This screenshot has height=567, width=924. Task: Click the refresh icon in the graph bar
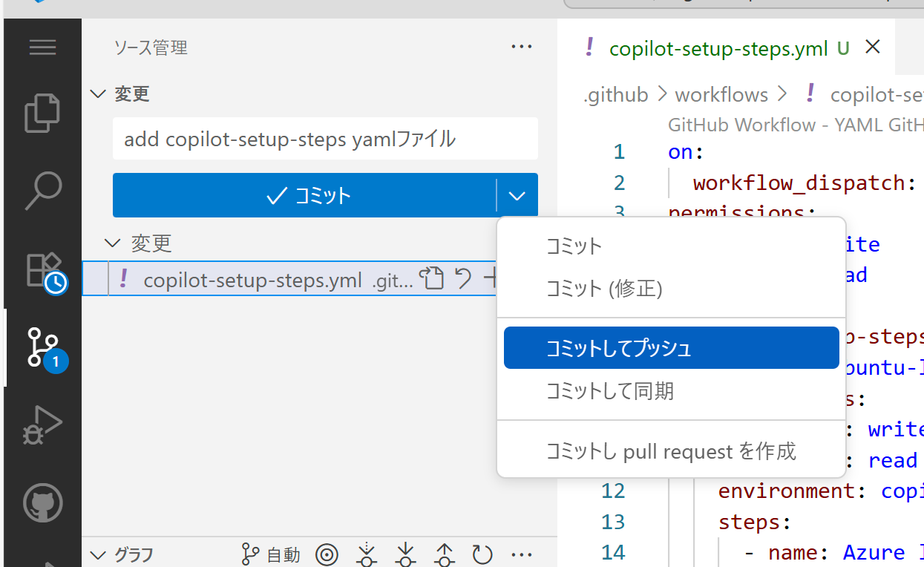482,554
